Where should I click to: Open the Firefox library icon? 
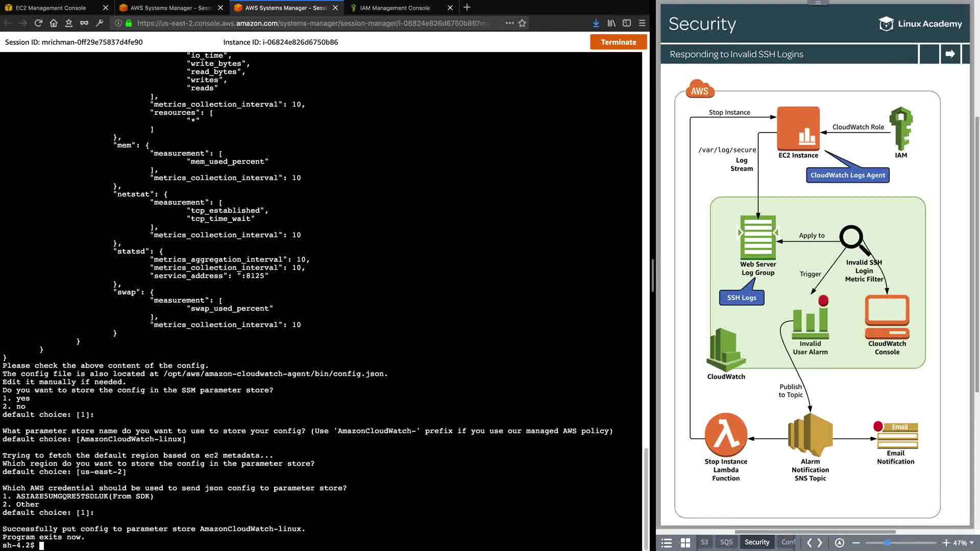(611, 23)
